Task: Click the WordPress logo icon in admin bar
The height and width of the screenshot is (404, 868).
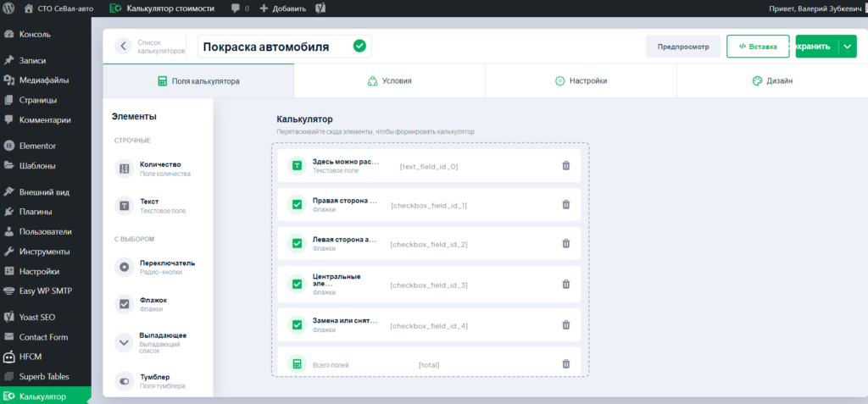Action: [x=8, y=8]
